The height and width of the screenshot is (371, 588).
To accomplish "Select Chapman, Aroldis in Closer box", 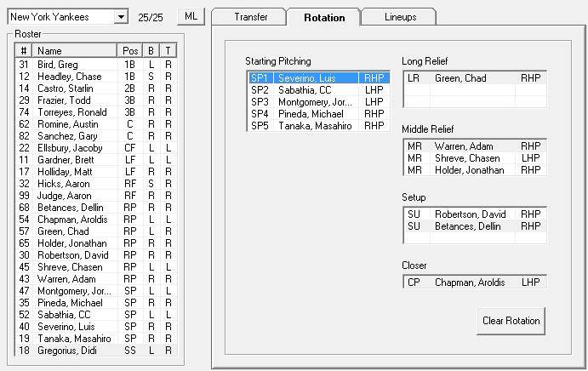I will pyautogui.click(x=474, y=283).
